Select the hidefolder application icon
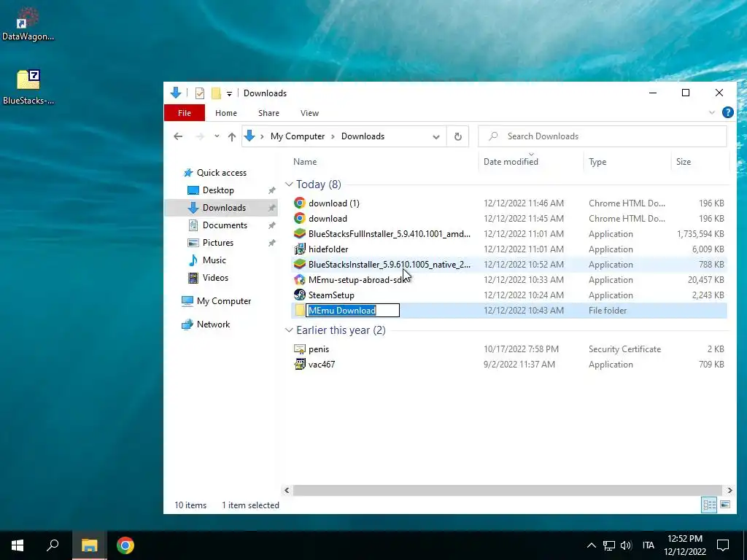Screen dimensions: 747x560 [x=300, y=249]
